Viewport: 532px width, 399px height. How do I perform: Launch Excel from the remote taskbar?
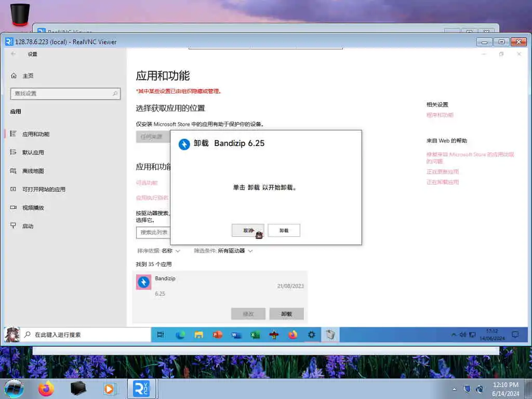(255, 335)
